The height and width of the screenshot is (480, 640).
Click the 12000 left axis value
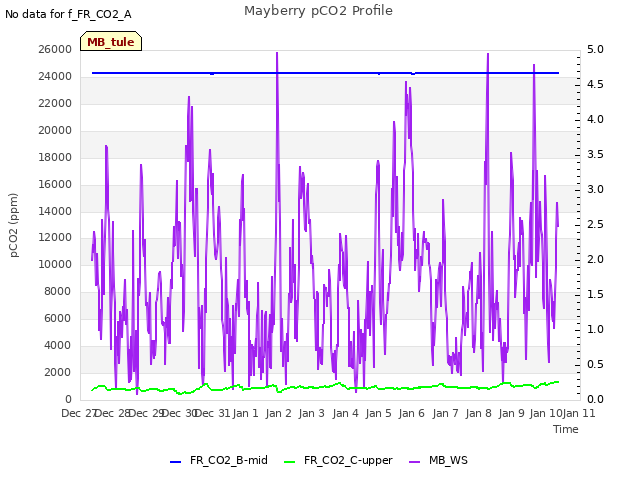(x=55, y=238)
